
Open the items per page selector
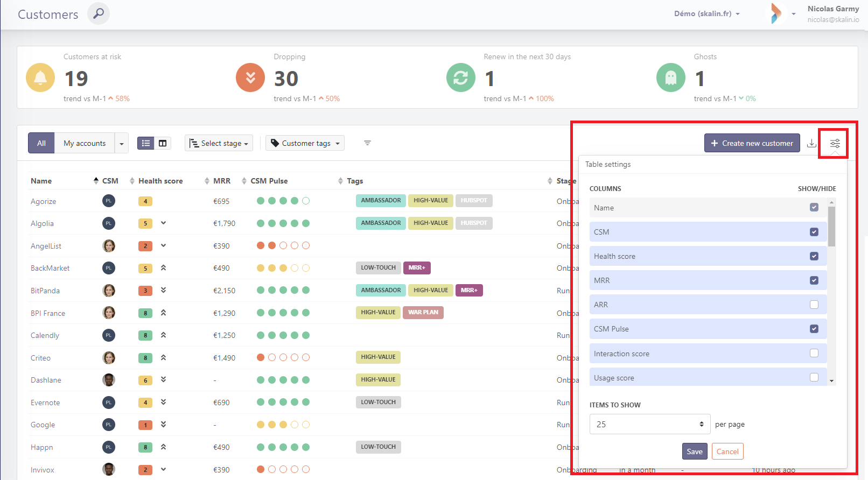point(650,424)
